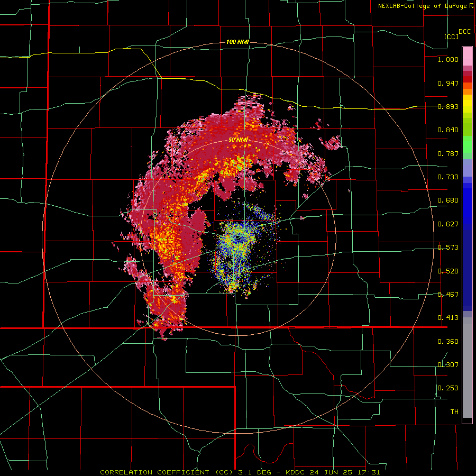Click the 1.000 value on the color scale
The image size is (476, 476).
(x=448, y=59)
